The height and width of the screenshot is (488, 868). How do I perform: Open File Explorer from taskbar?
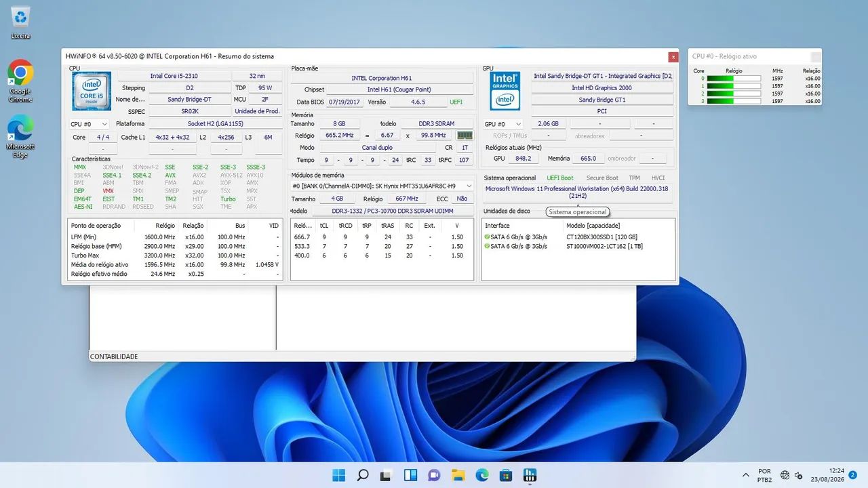458,475
